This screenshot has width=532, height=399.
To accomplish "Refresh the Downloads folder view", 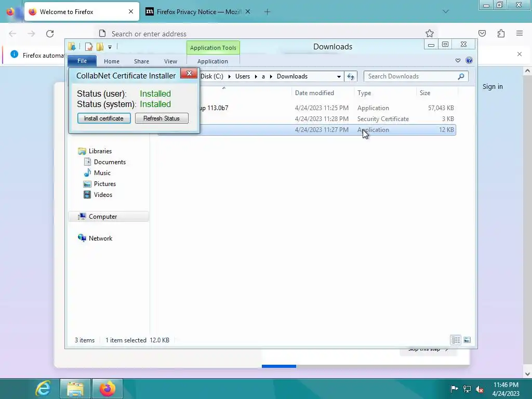I will tap(351, 77).
